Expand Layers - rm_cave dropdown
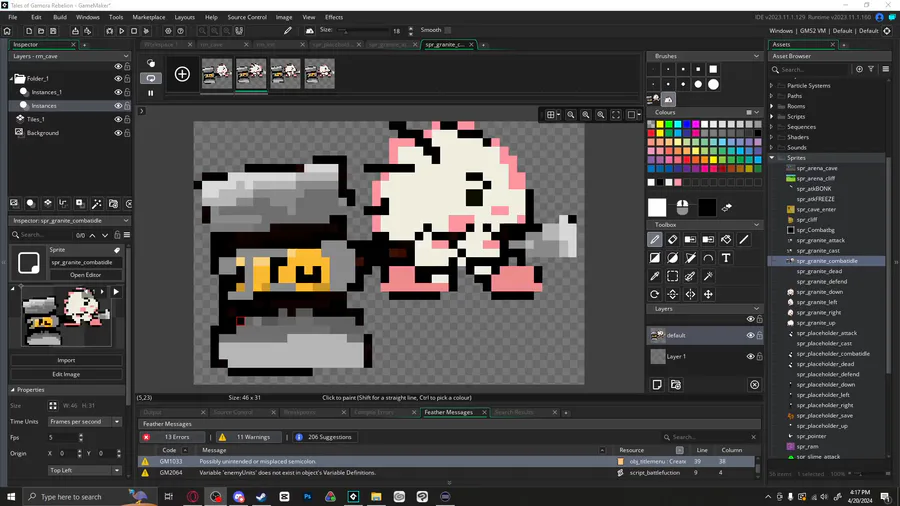Screen dimensions: 900x506 pyautogui.click(x=126, y=56)
